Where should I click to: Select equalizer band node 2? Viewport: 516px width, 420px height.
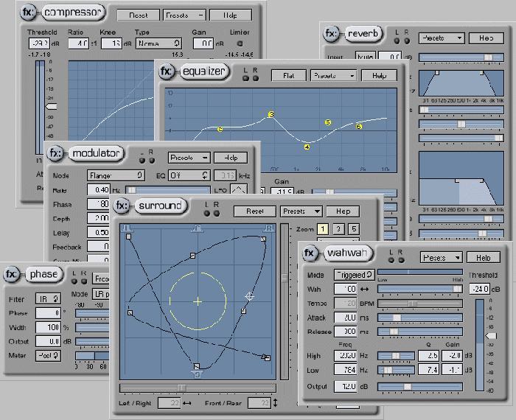click(x=220, y=129)
